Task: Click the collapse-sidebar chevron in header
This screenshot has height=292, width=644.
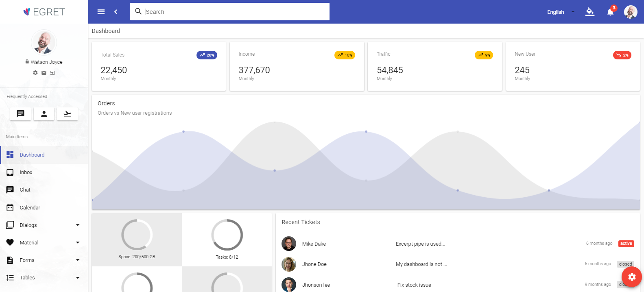Action: coord(116,12)
